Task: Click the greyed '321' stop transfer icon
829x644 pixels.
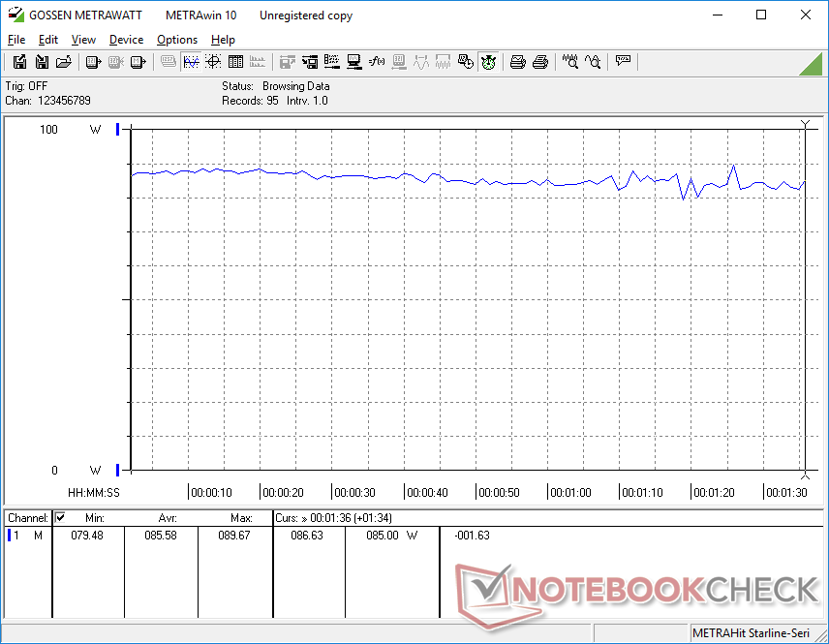Action: click(116, 62)
